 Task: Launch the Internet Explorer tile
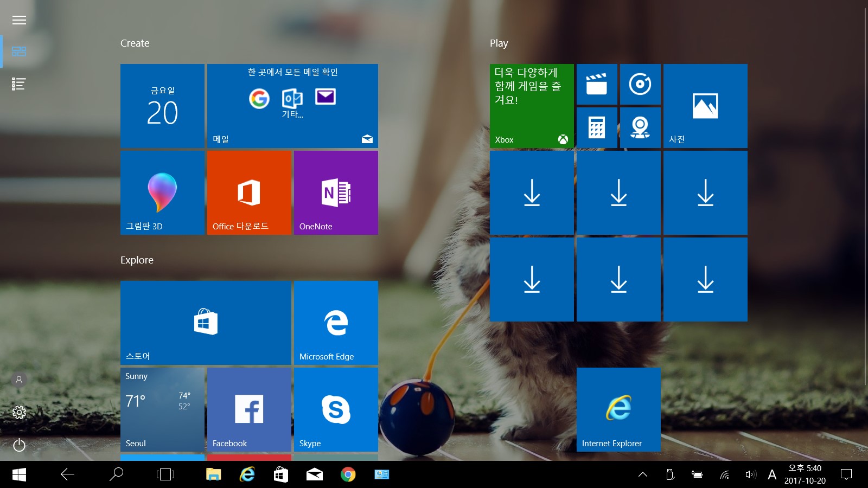[x=618, y=409]
